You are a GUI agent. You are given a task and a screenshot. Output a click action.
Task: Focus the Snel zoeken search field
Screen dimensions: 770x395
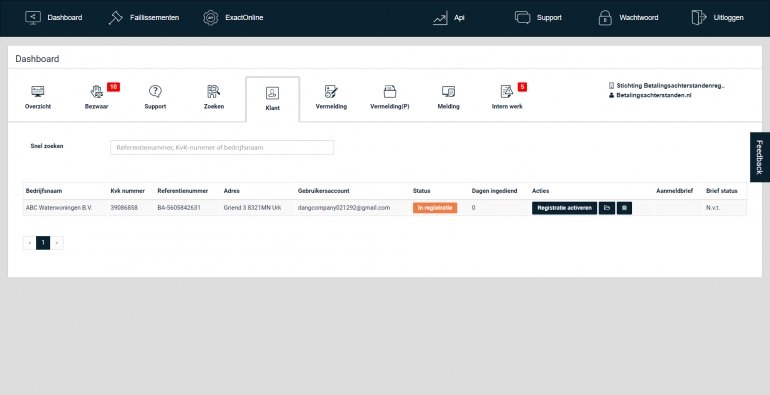point(222,147)
